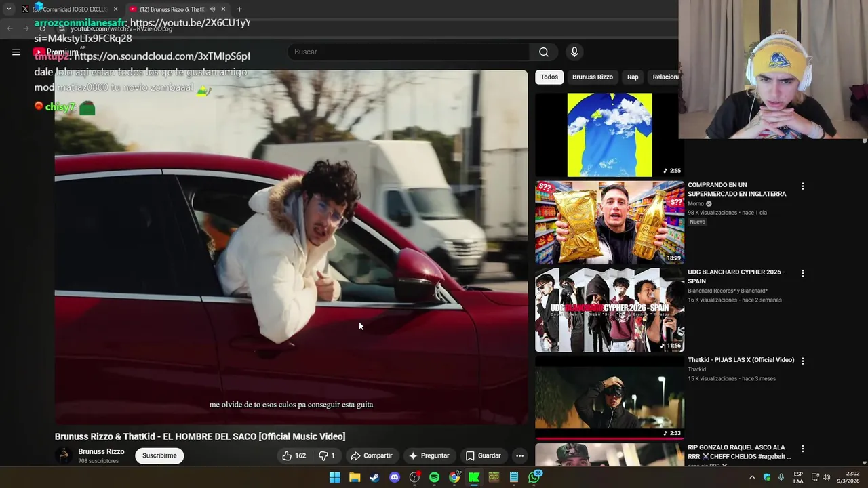The height and width of the screenshot is (488, 868).
Task: Open more actions ellipsis under video
Action: click(x=519, y=455)
